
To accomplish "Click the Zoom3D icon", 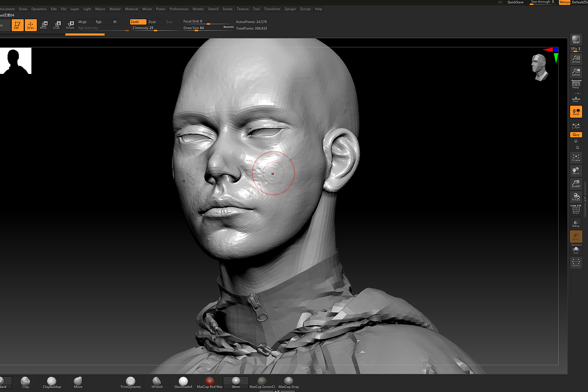I will 576,184.
